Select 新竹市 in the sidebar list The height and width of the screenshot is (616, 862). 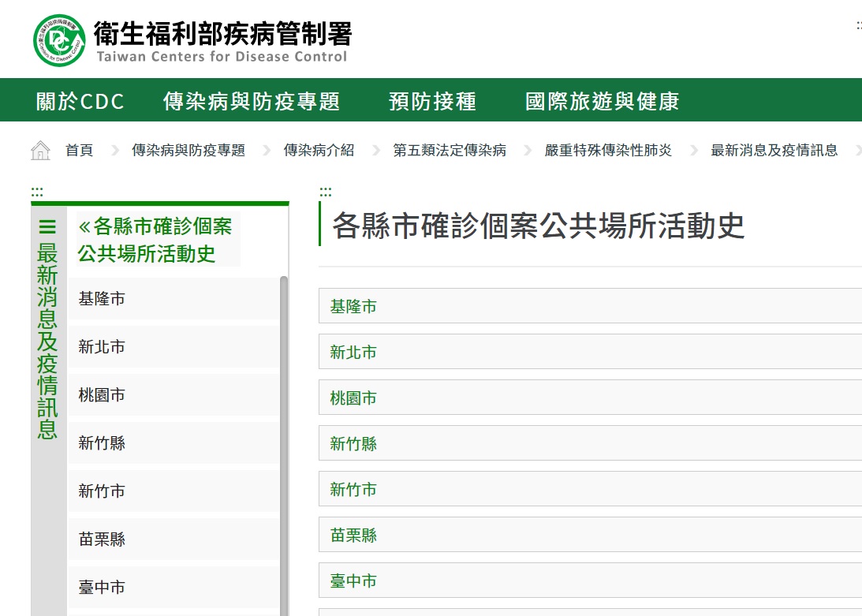174,491
